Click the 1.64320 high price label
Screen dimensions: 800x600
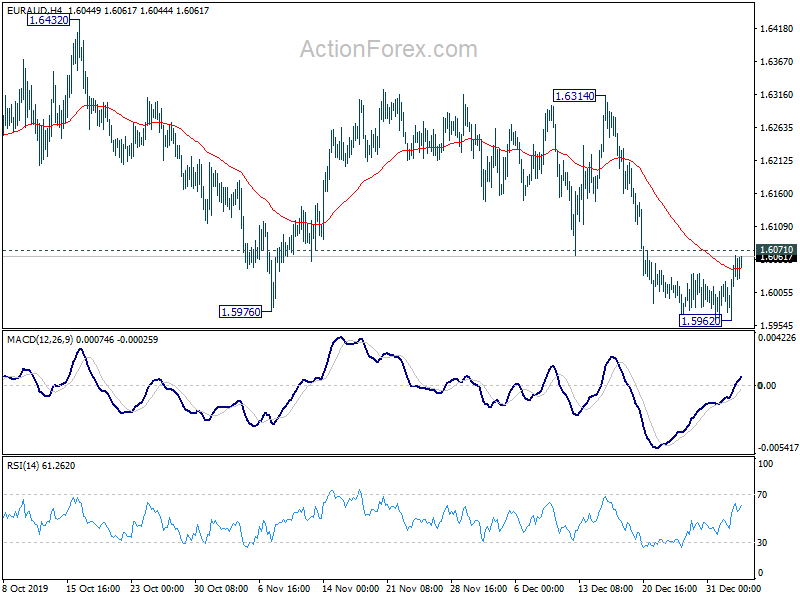coord(48,20)
